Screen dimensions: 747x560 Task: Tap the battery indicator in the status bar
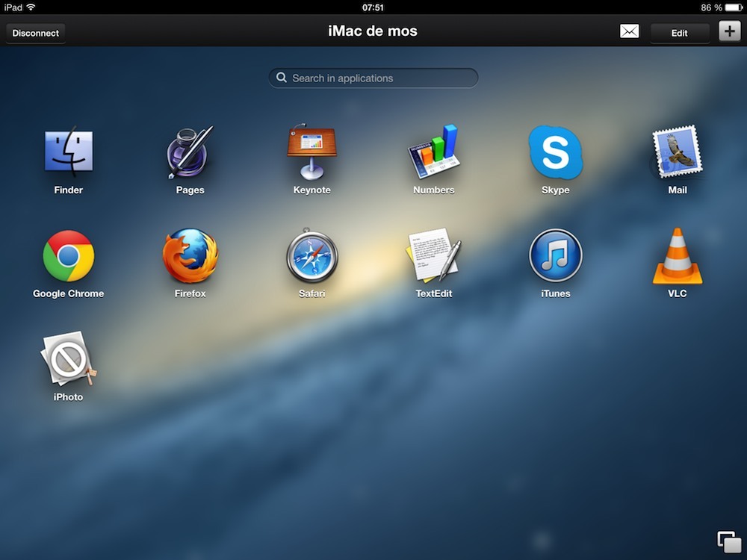click(x=734, y=7)
